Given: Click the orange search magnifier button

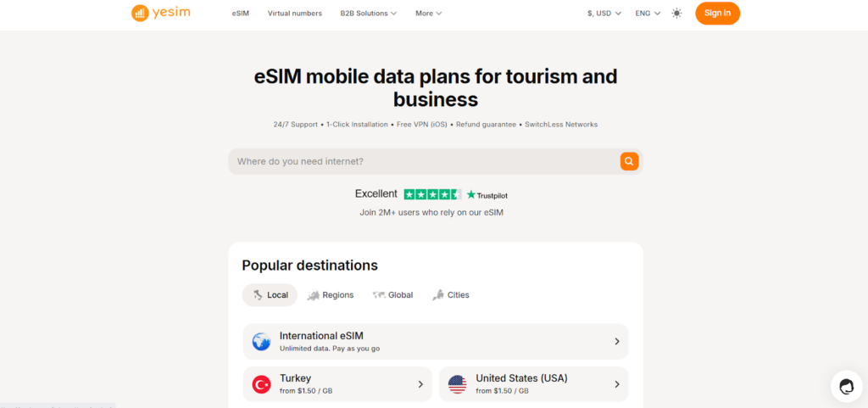Looking at the screenshot, I should [629, 161].
